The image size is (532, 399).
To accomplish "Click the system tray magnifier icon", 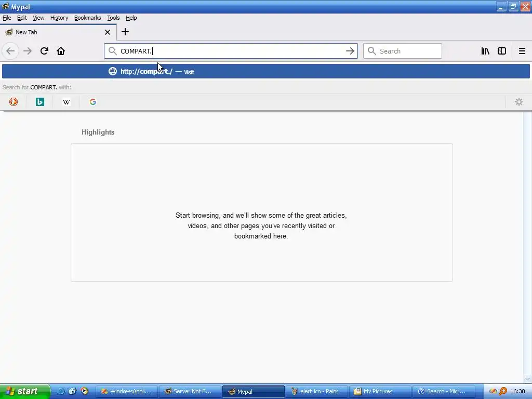I will (x=503, y=391).
